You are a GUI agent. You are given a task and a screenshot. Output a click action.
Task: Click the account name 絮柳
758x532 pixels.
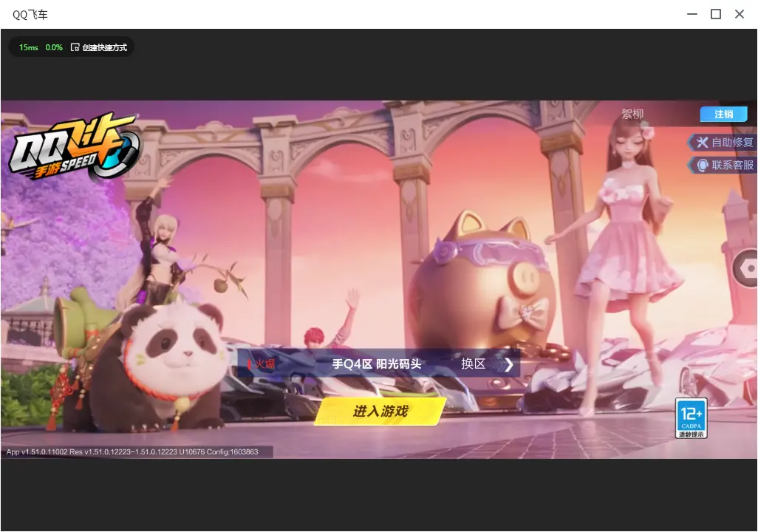point(632,114)
